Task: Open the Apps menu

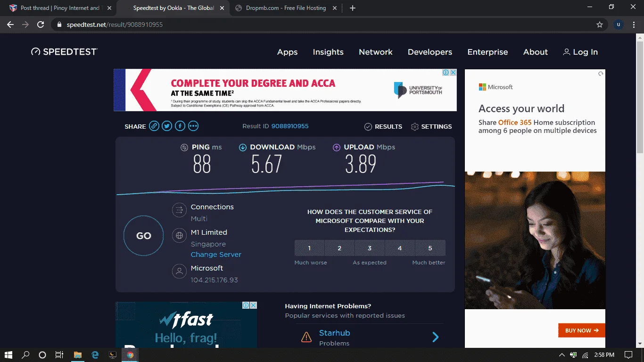Action: click(287, 52)
